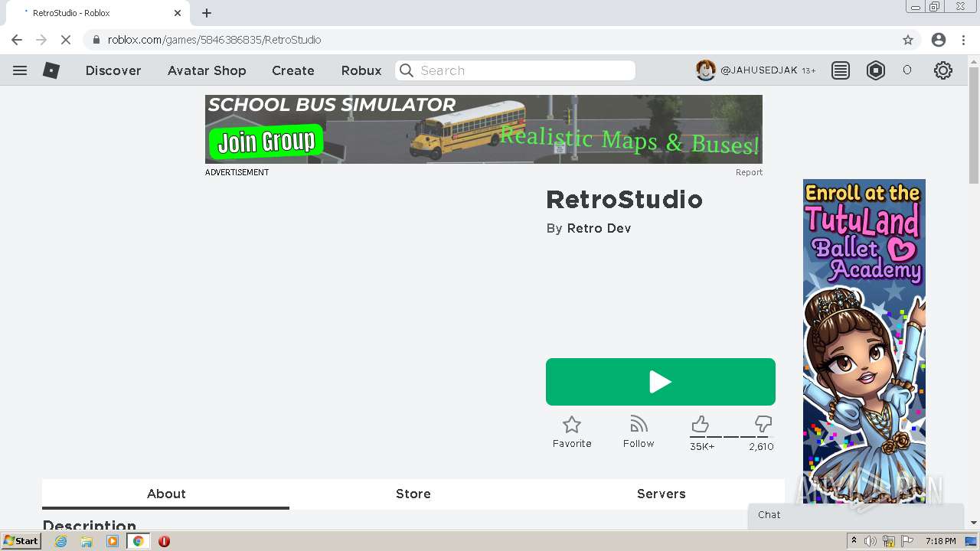Image resolution: width=980 pixels, height=551 pixels.
Task: Go to the Create page
Action: pos(293,70)
